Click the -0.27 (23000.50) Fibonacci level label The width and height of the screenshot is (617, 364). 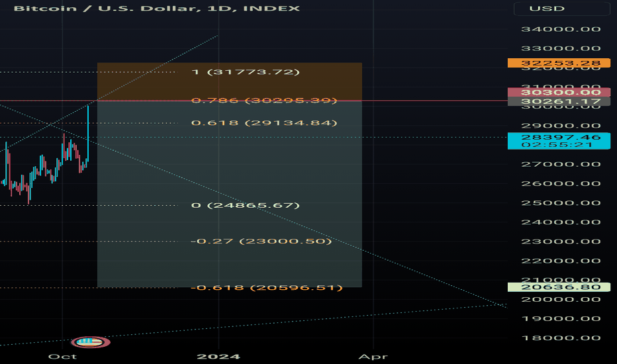[x=261, y=241]
